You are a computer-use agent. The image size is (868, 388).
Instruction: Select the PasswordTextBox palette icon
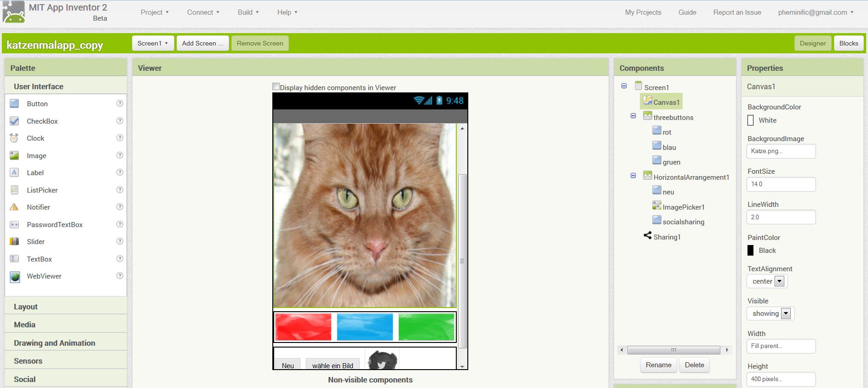[14, 224]
